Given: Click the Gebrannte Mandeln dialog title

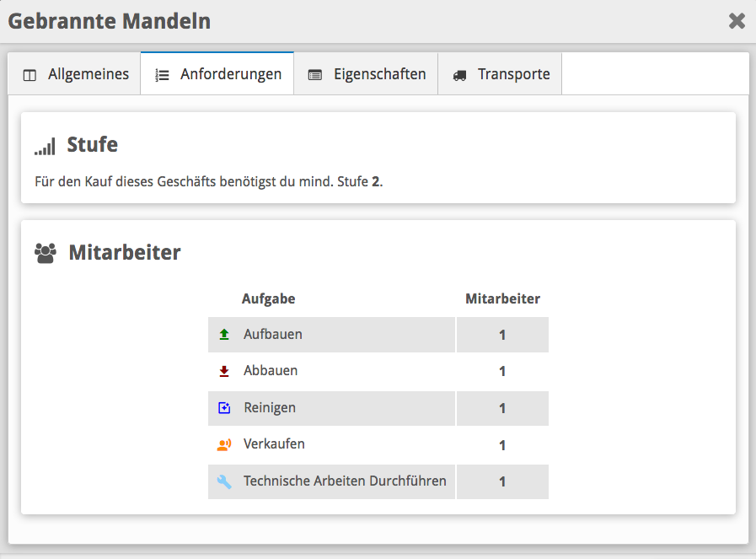Looking at the screenshot, I should coord(110,21).
